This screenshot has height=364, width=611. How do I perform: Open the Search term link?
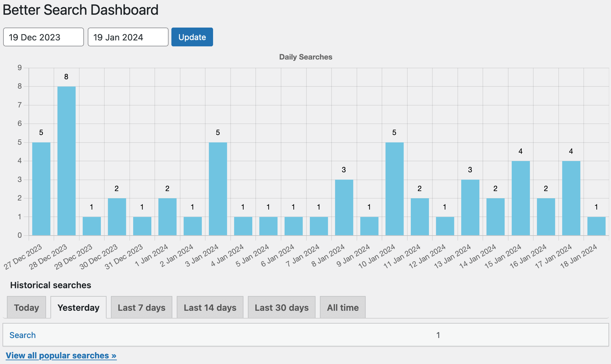coord(23,335)
